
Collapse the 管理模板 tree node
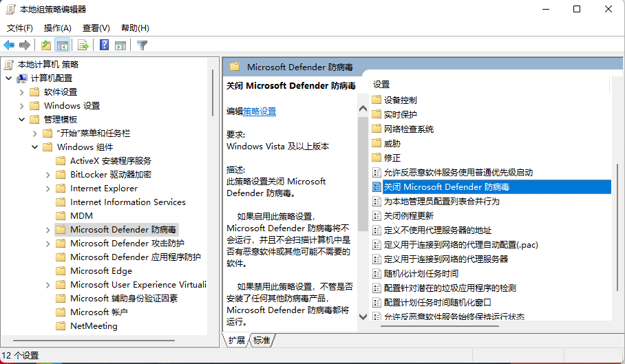click(x=21, y=120)
